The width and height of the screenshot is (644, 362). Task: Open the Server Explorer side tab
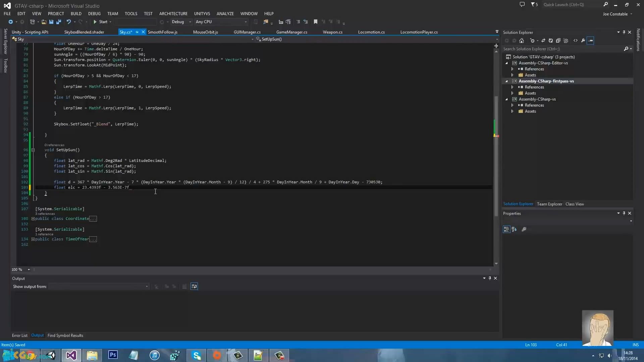(5, 41)
